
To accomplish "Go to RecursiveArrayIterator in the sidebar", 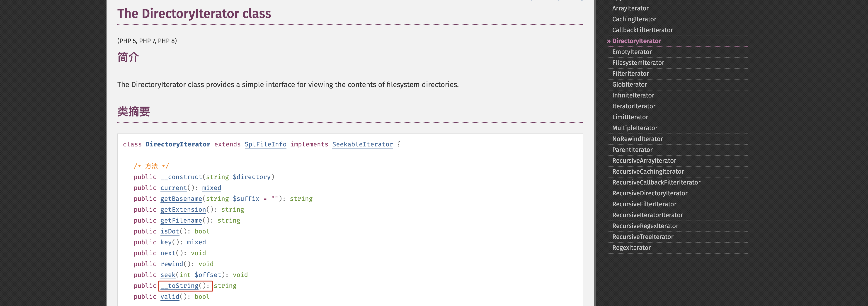I will (x=644, y=161).
